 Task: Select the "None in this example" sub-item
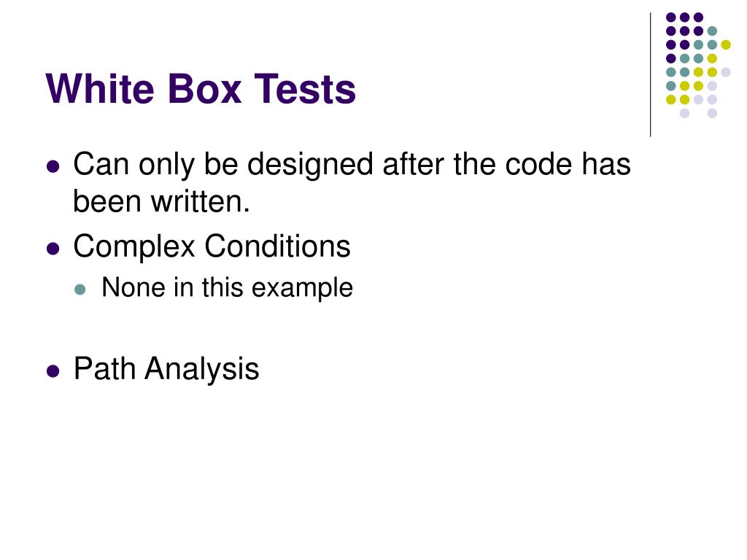(228, 287)
